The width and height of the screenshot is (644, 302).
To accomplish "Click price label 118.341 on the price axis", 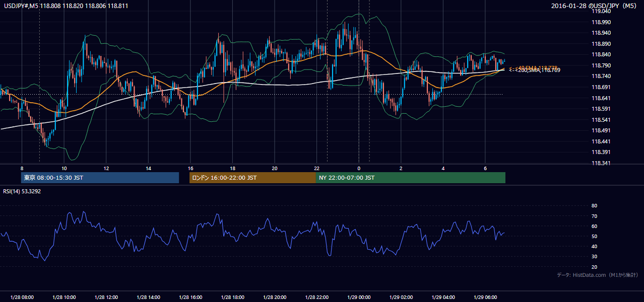I will tap(601, 163).
